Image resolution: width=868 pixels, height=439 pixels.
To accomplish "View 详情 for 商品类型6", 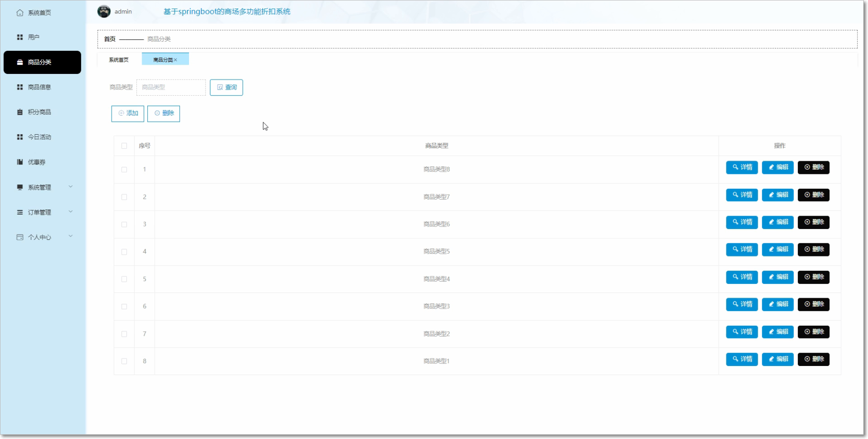I will tap(742, 222).
